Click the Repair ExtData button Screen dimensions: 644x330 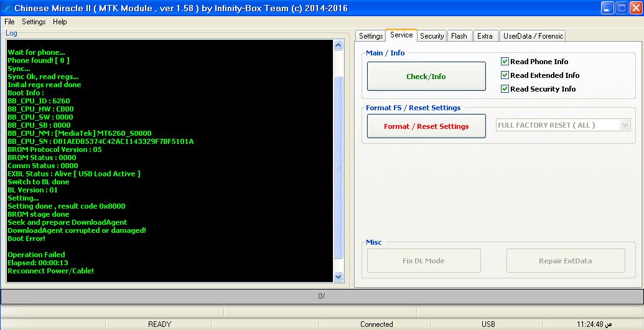(x=565, y=260)
